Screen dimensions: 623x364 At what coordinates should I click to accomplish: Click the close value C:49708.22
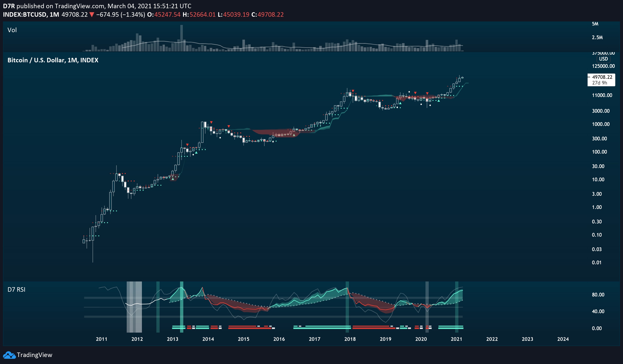[268, 14]
